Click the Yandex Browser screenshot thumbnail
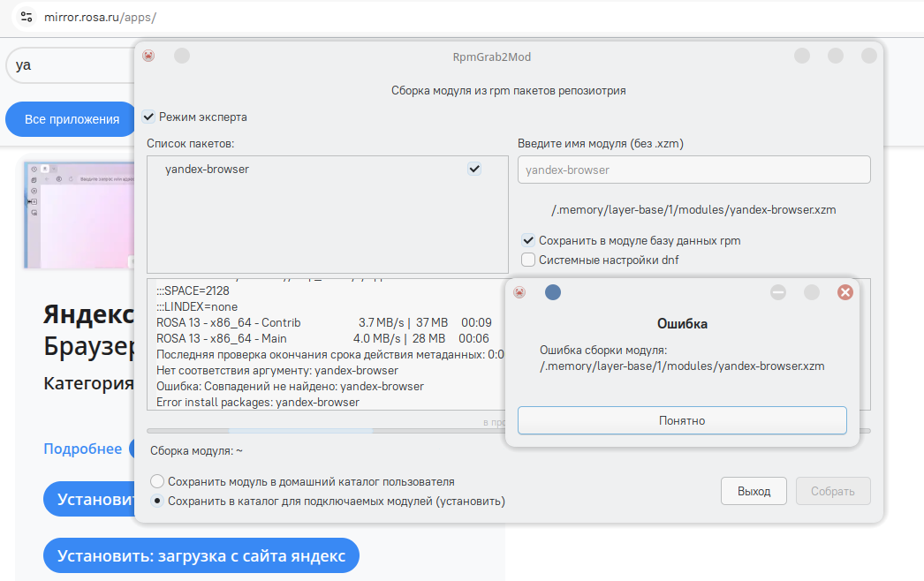 79,215
